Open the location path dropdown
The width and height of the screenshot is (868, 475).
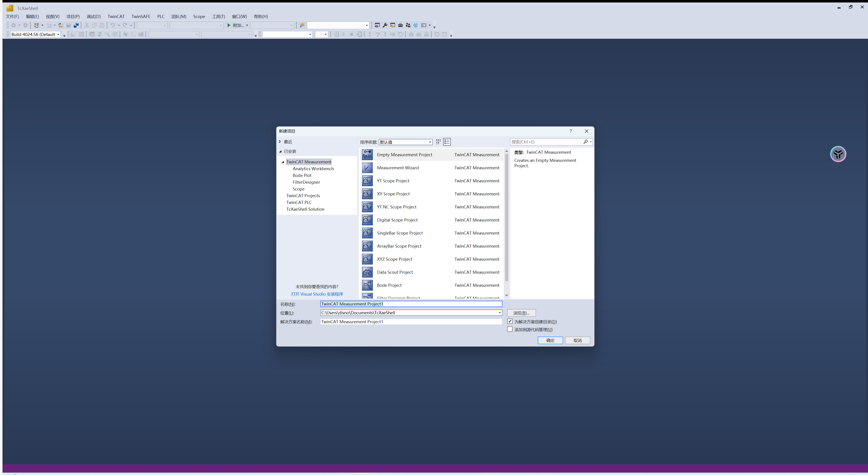(499, 313)
